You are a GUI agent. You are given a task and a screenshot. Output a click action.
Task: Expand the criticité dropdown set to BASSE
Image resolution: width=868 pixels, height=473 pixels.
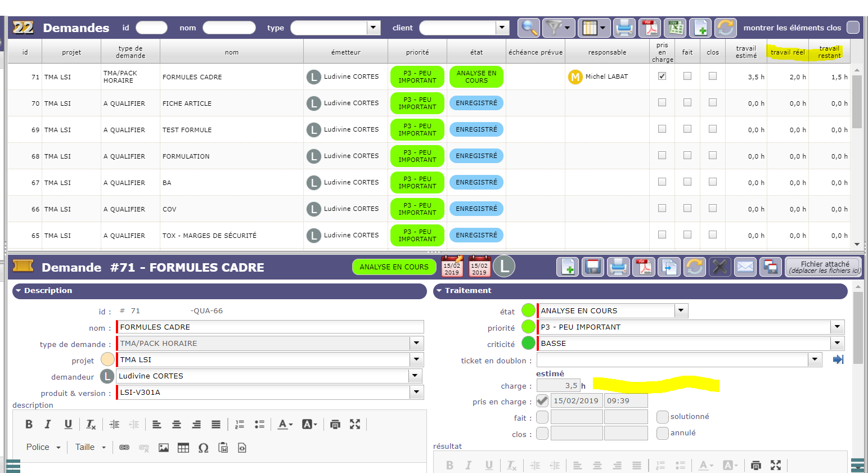coord(837,343)
